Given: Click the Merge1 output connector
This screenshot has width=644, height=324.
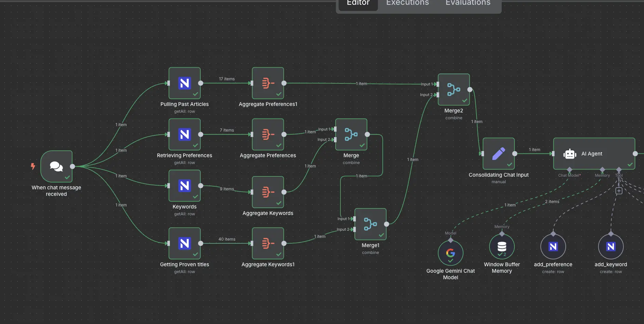Looking at the screenshot, I should tap(387, 224).
